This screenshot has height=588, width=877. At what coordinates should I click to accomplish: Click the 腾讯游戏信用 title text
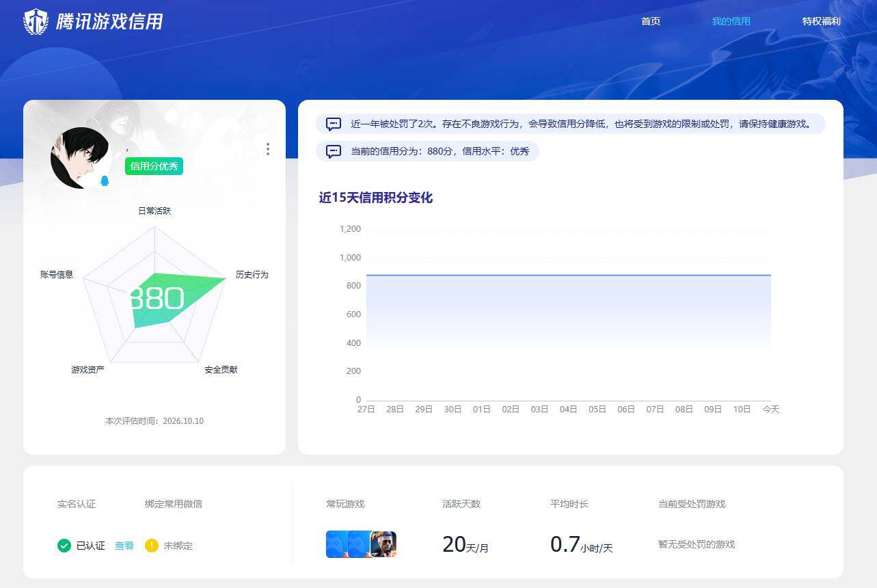109,22
